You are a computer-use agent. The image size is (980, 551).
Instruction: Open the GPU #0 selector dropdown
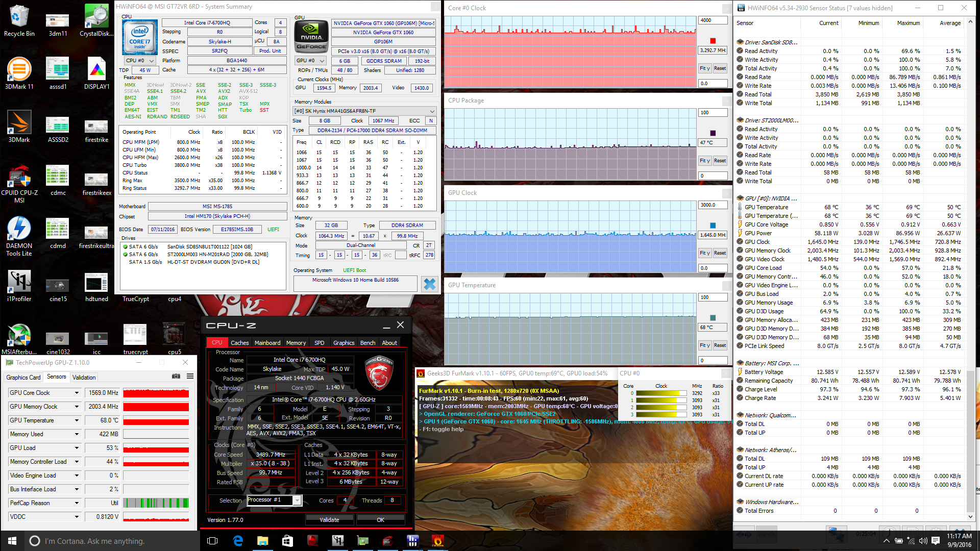coord(310,61)
